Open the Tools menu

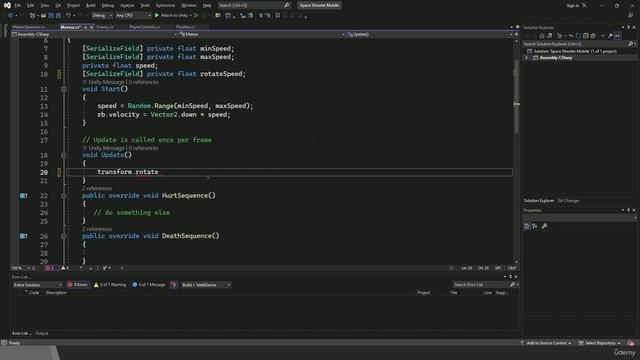145,5
